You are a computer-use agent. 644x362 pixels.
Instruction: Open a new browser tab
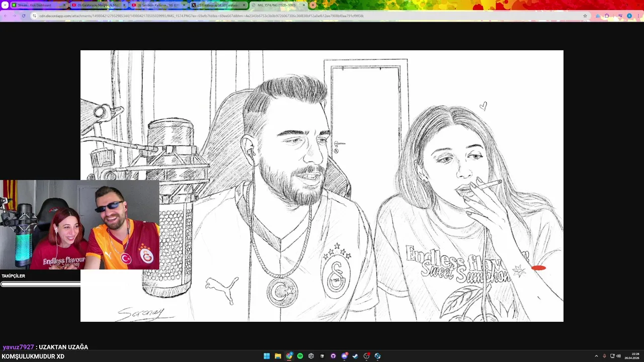point(313,5)
